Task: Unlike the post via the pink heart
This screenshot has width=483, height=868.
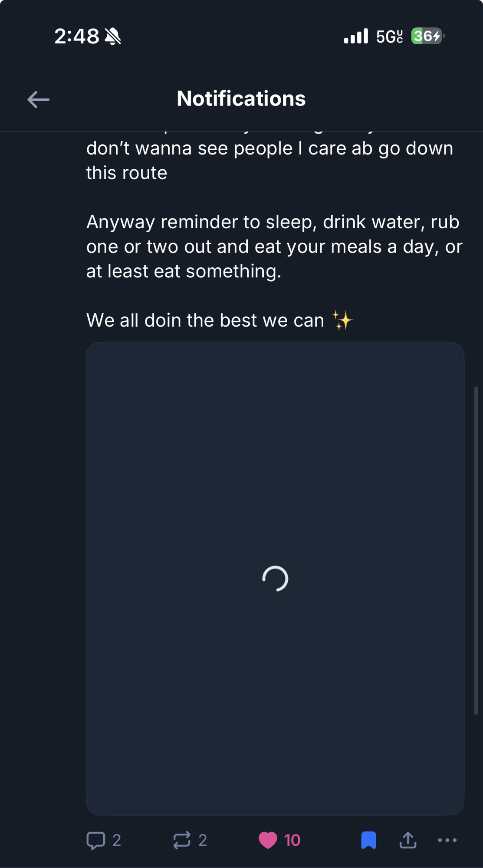Action: tap(268, 840)
